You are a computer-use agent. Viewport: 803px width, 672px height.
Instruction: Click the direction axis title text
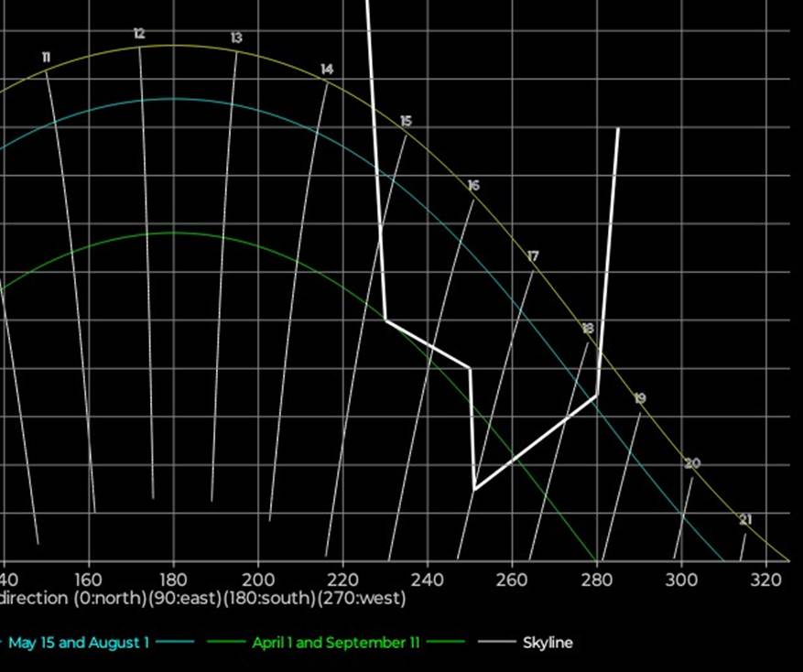[202, 598]
